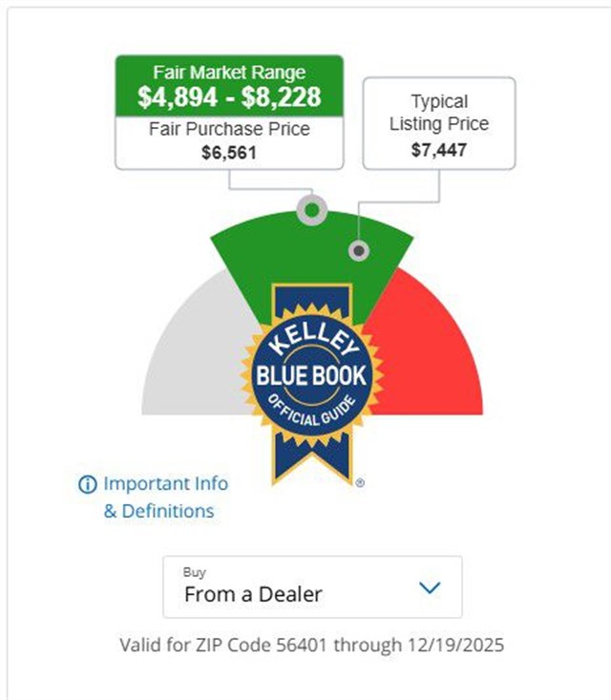
Task: Click the info circle icon beside Important Info
Action: tap(87, 484)
